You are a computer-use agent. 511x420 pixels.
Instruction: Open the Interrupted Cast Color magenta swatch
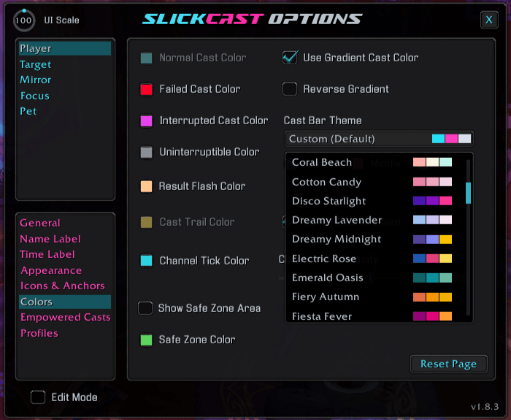(146, 121)
